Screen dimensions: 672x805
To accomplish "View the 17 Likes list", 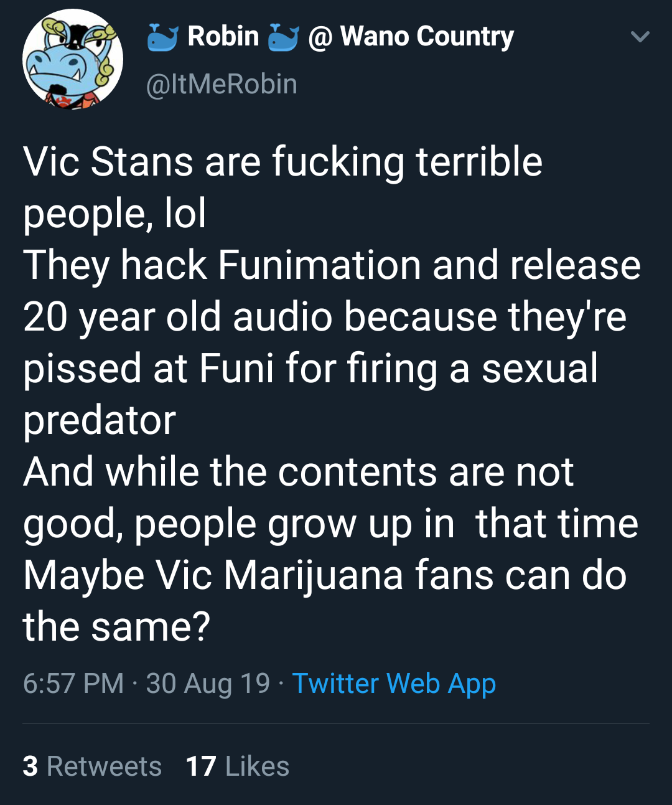I will [238, 766].
